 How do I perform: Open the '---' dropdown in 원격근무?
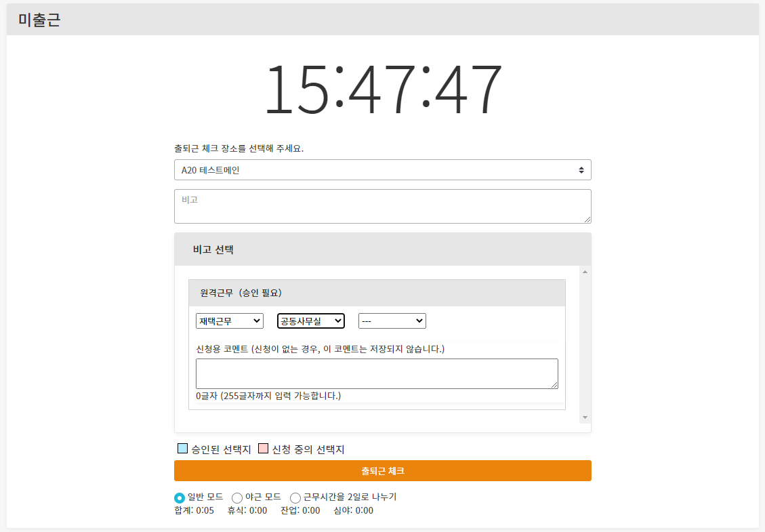[392, 321]
